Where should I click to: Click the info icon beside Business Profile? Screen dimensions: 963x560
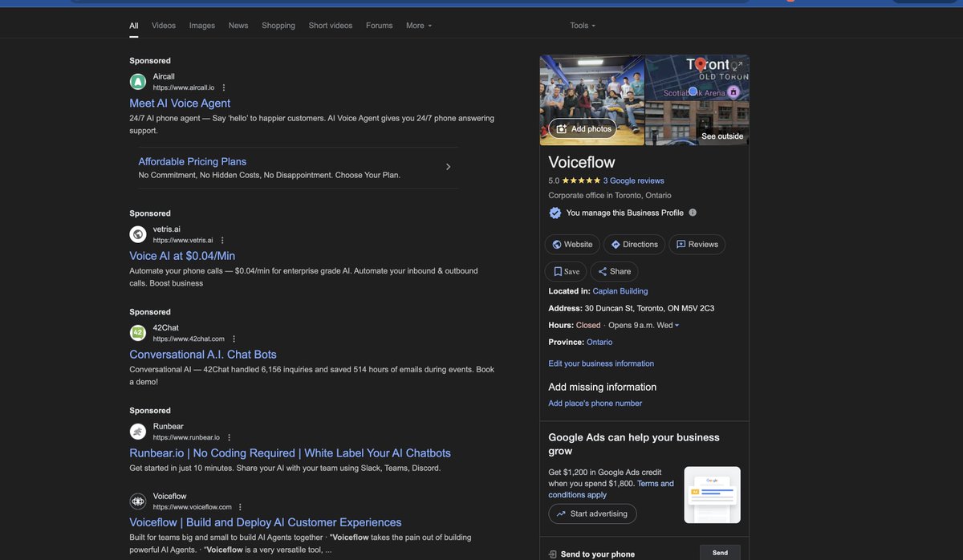693,213
